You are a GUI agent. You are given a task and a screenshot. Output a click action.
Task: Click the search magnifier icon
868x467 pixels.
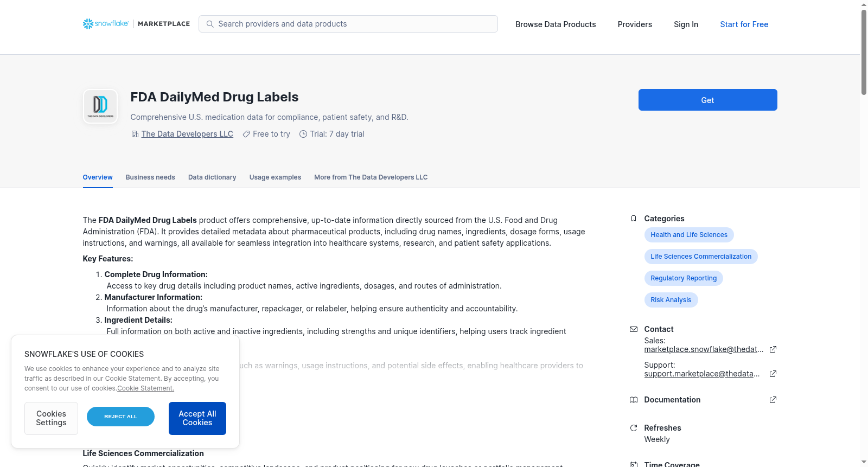click(x=210, y=24)
